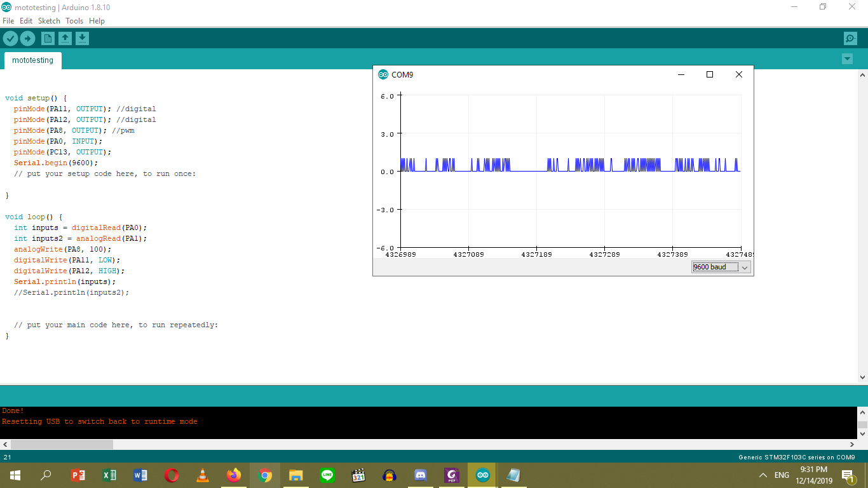Click the 'Done!' console message

(x=13, y=411)
